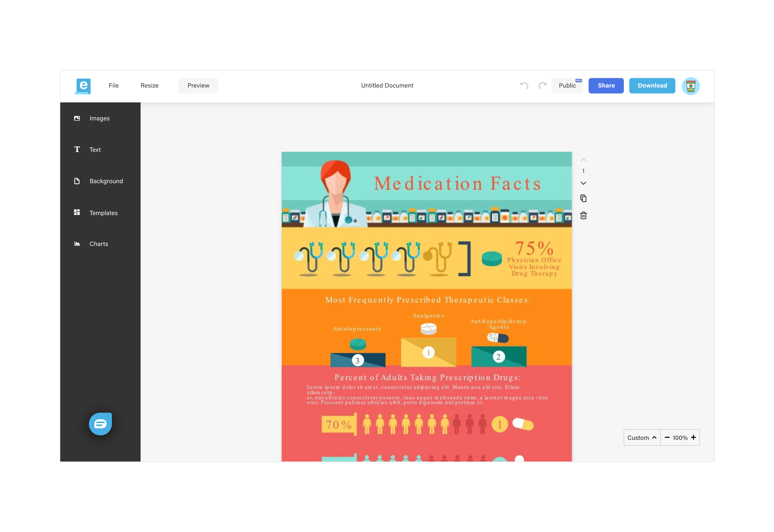Click the Easelly logo icon

[83, 86]
